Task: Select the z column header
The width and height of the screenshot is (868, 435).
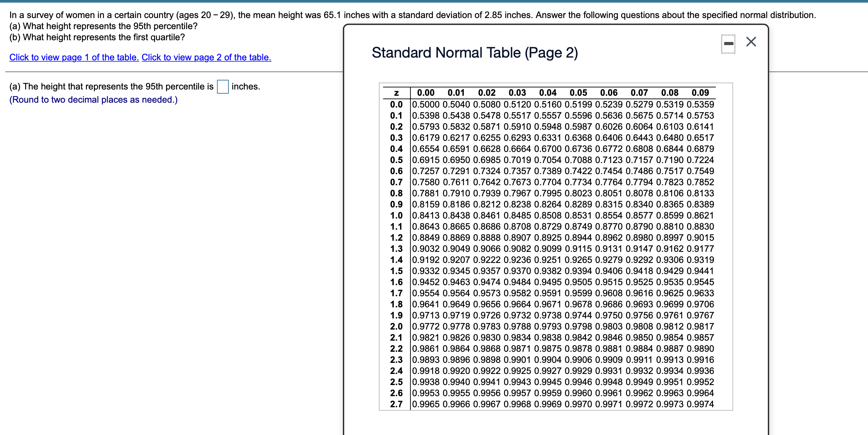Action: coord(397,93)
